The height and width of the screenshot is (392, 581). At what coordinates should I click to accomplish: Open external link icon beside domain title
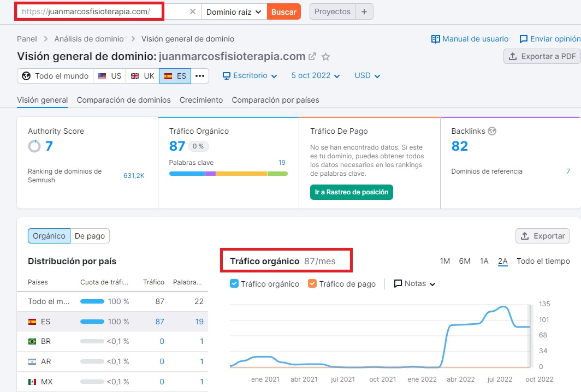pos(312,57)
